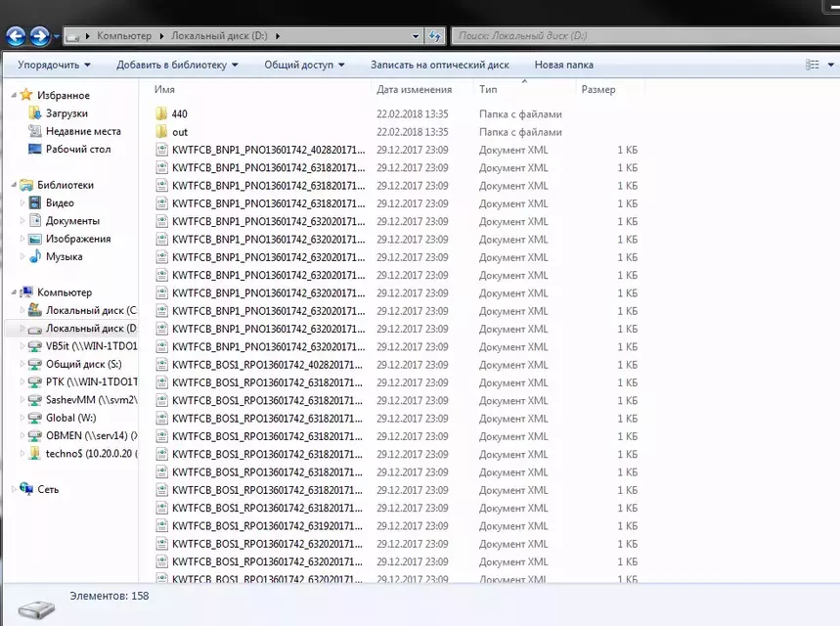Open the Общий доступ dropdown
This screenshot has height=626, width=840.
click(304, 65)
